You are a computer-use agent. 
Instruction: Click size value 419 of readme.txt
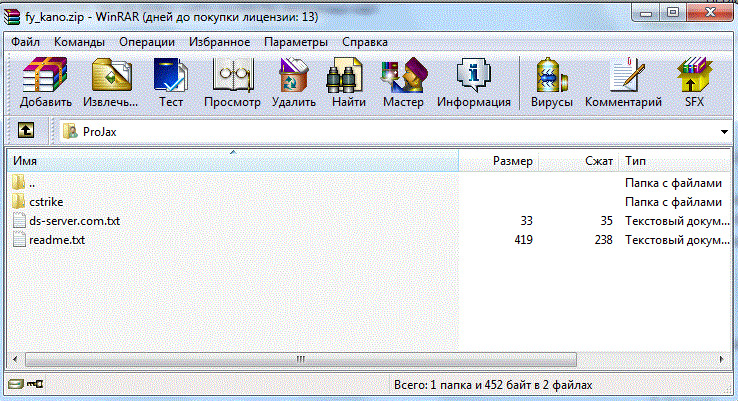coord(523,240)
